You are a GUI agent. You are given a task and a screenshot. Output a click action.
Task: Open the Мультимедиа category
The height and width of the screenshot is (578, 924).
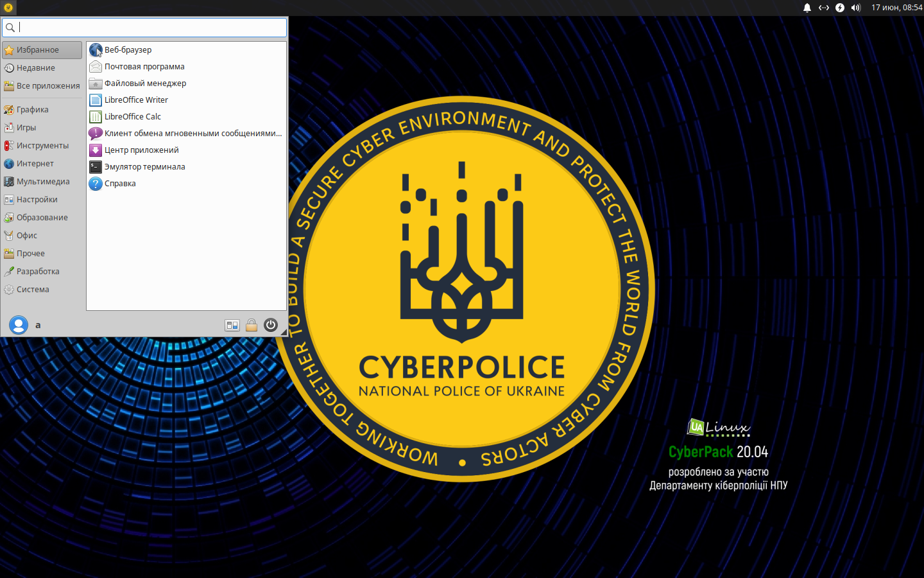click(42, 182)
